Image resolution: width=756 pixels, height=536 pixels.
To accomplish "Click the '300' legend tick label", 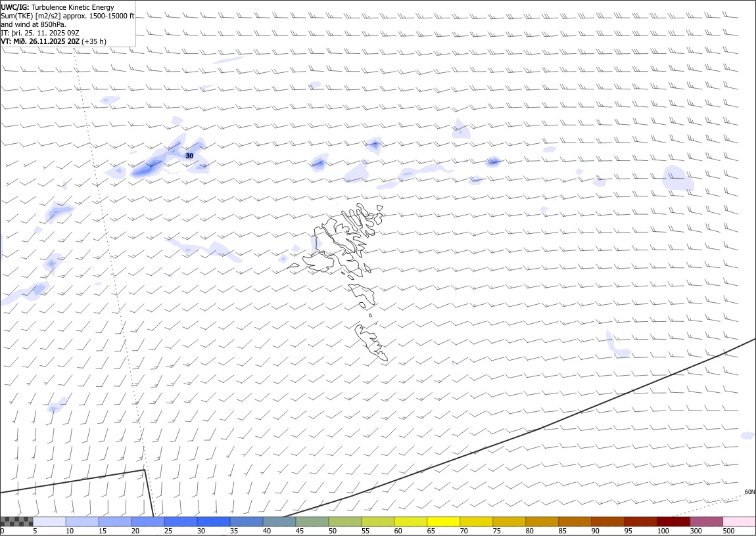I will [x=696, y=531].
